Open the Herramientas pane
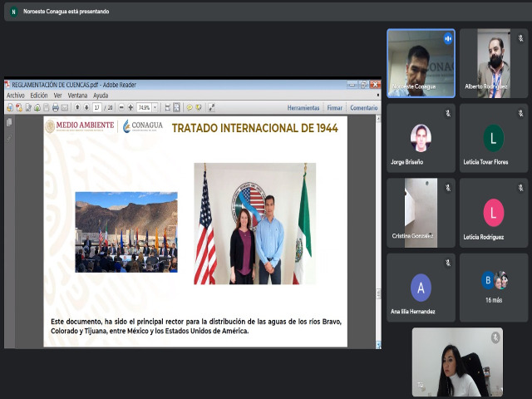The width and height of the screenshot is (532, 399). point(303,107)
